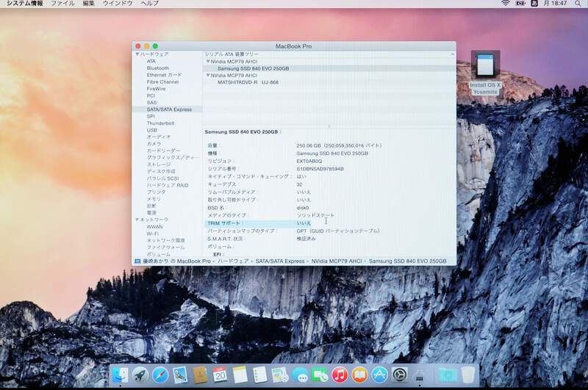Click the clock showing 月 18:47
The image size is (588, 390).
(555, 3)
